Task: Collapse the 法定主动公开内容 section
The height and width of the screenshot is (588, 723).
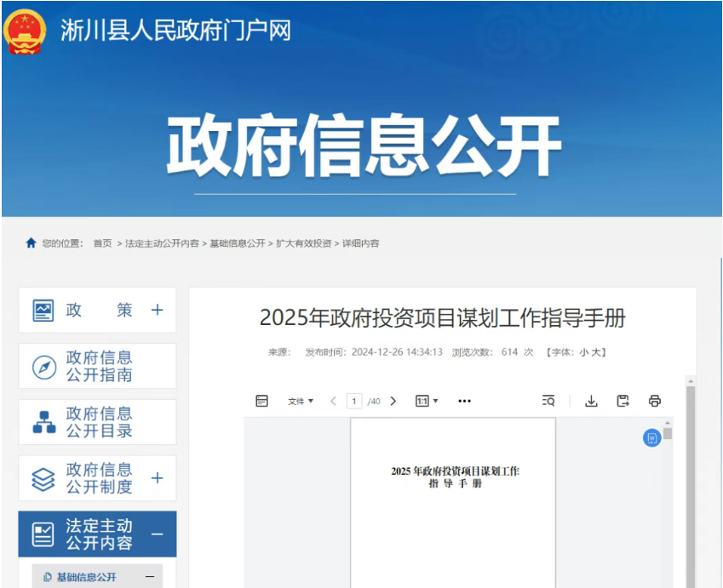Action: (x=157, y=534)
